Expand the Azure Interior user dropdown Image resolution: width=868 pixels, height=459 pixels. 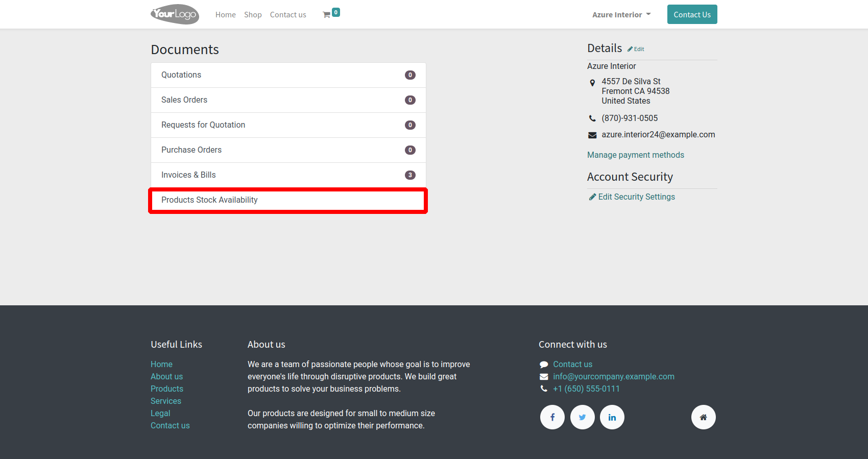[621, 15]
